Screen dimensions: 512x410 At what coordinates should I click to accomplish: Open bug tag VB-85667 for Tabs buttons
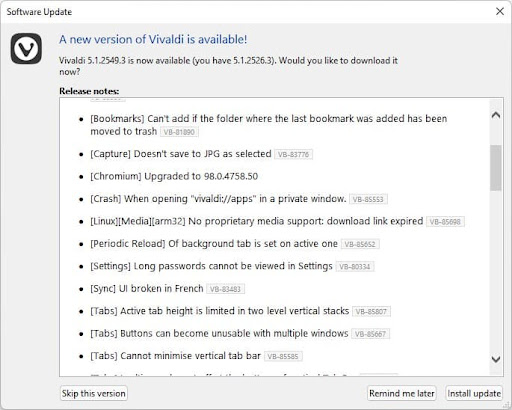(371, 334)
